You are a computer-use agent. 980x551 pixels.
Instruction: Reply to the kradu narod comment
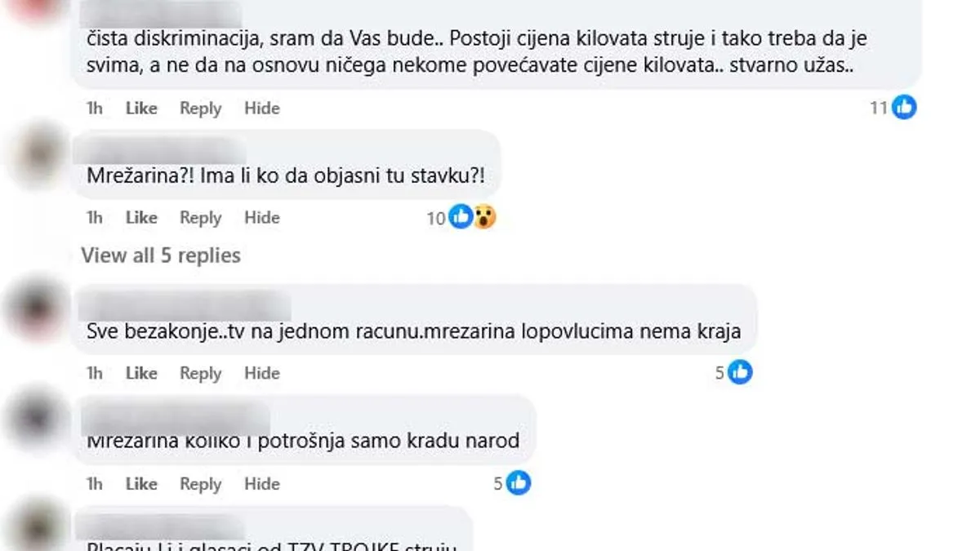pos(200,482)
